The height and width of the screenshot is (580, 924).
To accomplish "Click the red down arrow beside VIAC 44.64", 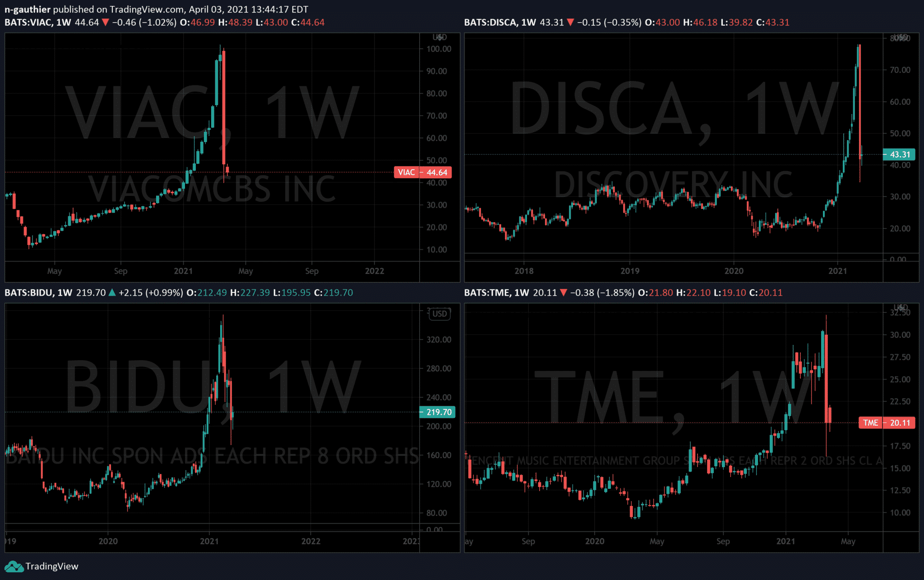I will click(x=106, y=23).
